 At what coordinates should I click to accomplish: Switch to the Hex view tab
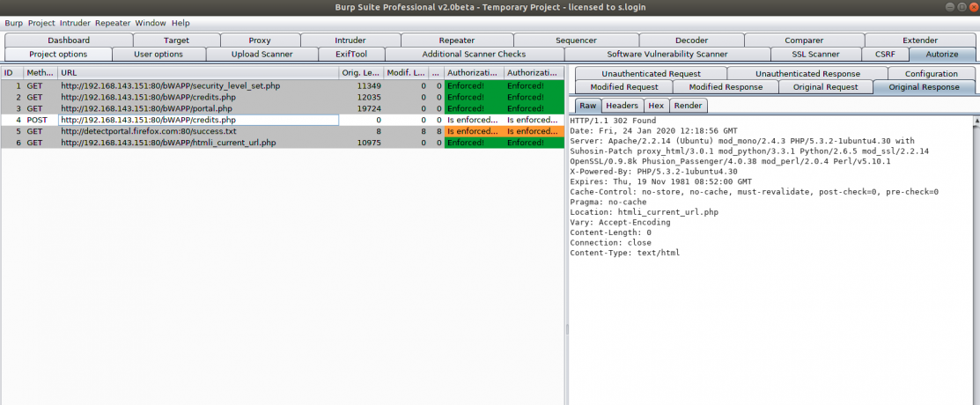656,106
